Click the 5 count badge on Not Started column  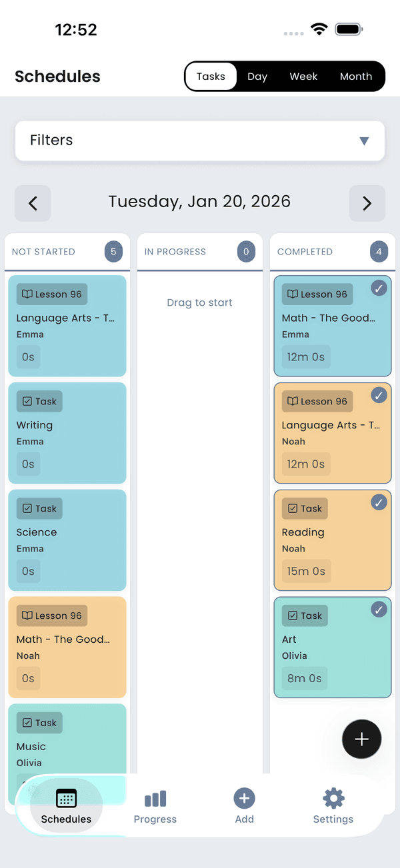pos(113,252)
